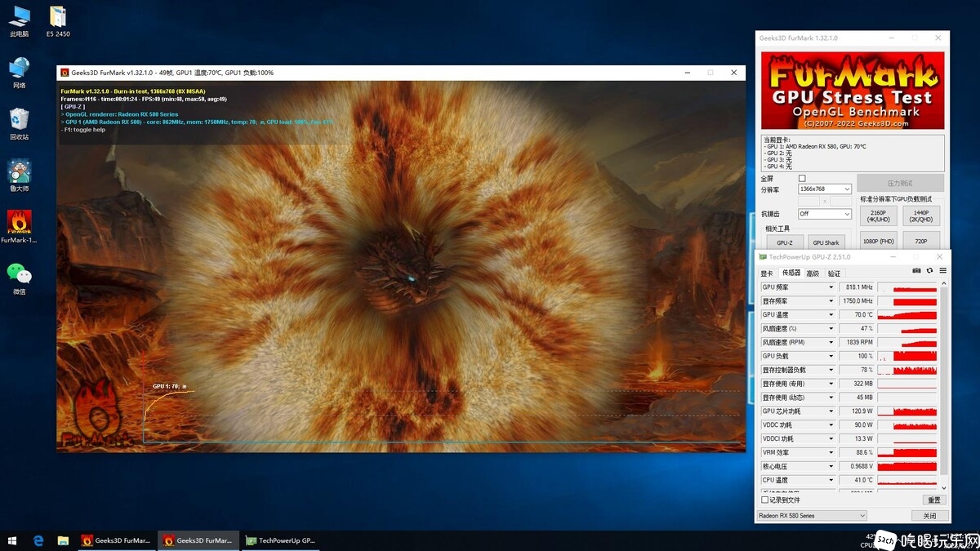Open the Radeon RX 580 Series device dropdown
Viewport: 980px width, 551px height.
point(812,516)
